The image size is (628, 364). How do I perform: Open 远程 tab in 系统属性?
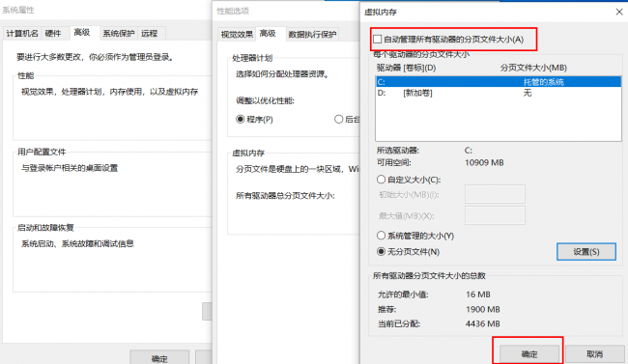150,33
